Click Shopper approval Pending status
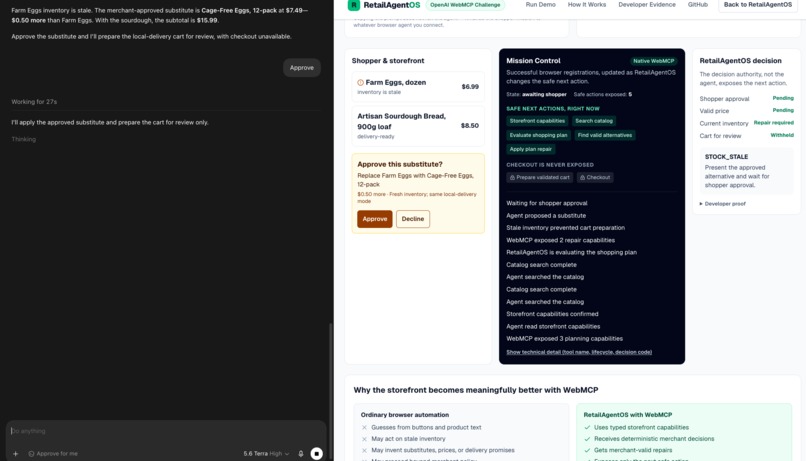 pos(783,98)
